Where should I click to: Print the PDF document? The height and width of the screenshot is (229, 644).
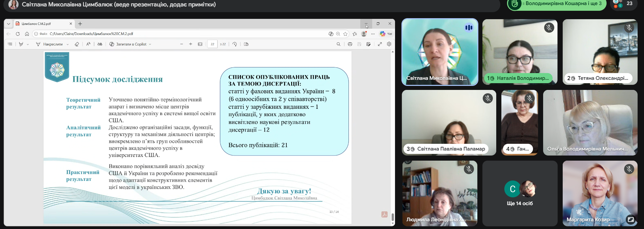[350, 44]
